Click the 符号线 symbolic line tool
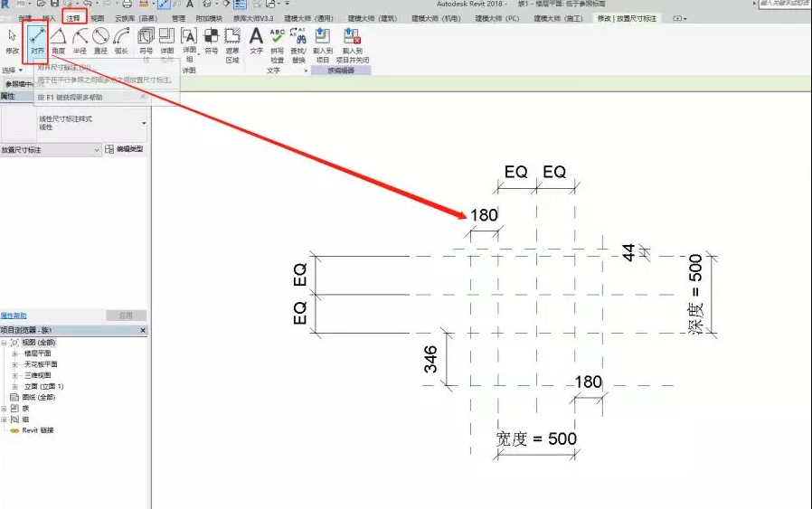Viewport: 812px width, 509px height. [146, 44]
